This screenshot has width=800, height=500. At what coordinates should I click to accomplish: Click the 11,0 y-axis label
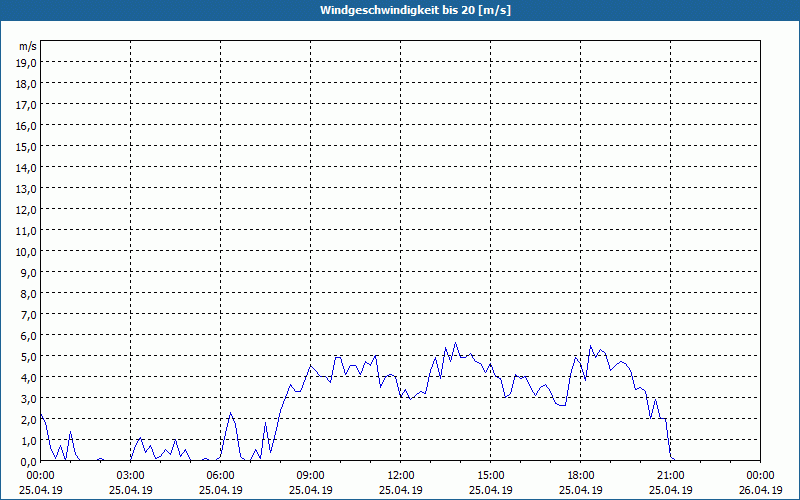tap(26, 231)
